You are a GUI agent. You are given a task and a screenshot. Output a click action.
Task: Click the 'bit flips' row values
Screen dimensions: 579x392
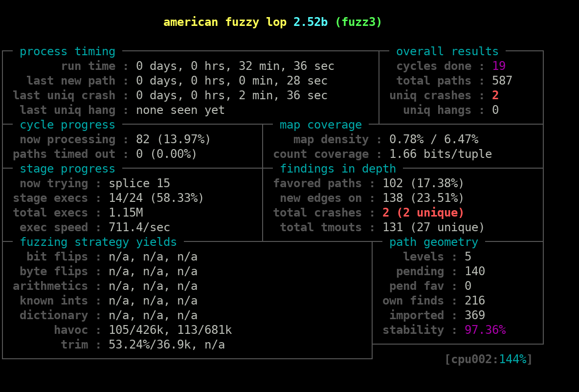tap(153, 257)
